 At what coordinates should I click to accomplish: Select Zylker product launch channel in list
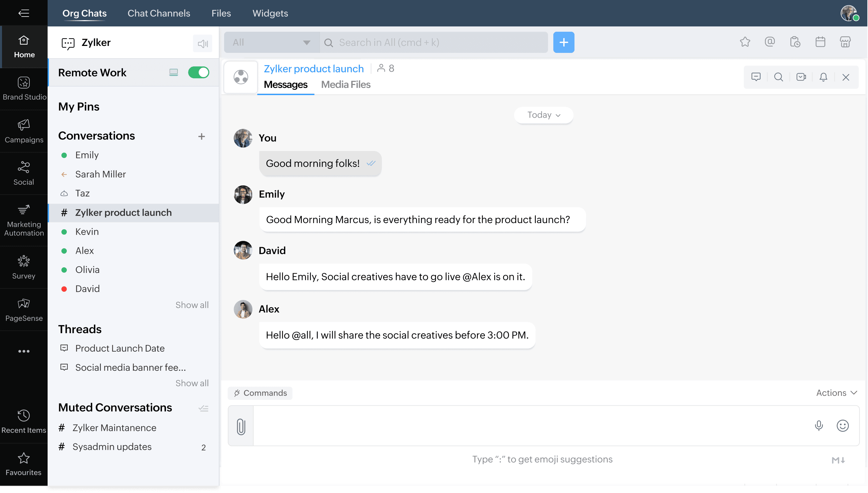click(x=134, y=213)
